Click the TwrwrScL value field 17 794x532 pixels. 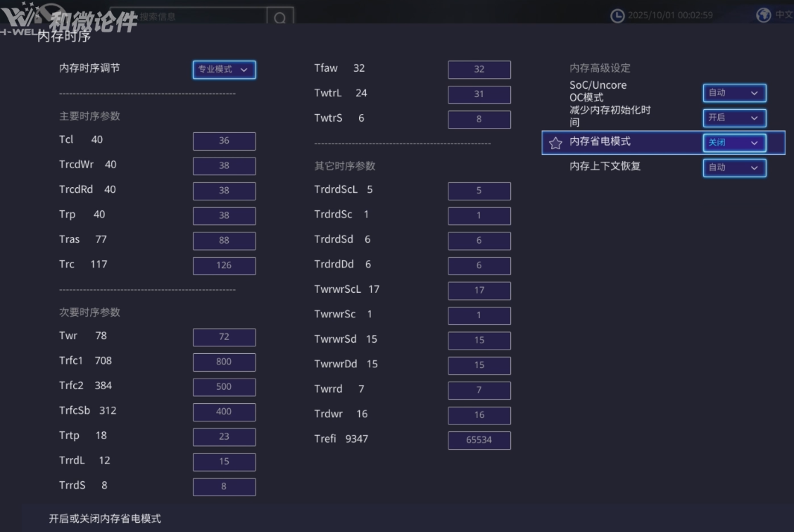pos(479,291)
